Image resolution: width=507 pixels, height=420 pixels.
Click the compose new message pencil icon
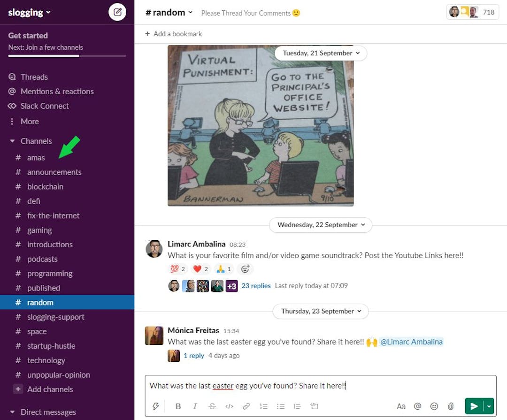[117, 12]
